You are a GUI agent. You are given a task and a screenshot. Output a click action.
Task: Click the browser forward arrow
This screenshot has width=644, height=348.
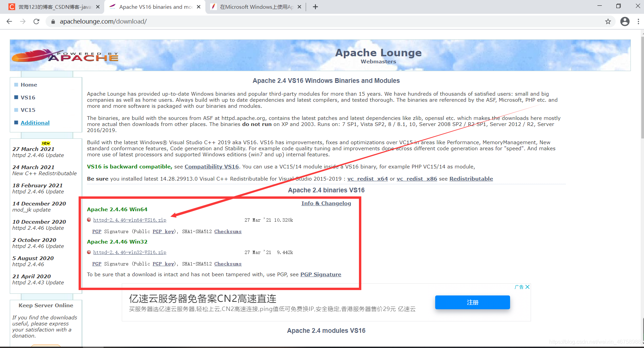tap(23, 22)
